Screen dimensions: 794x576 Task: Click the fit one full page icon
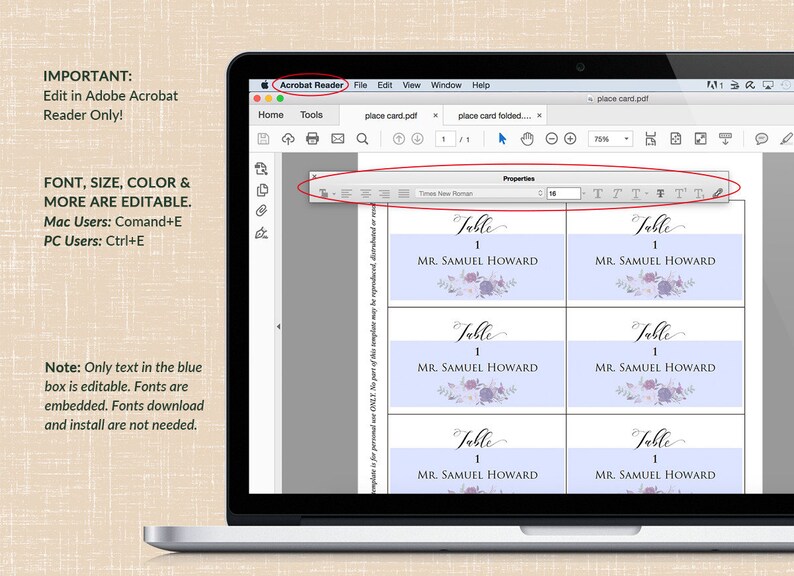(676, 139)
